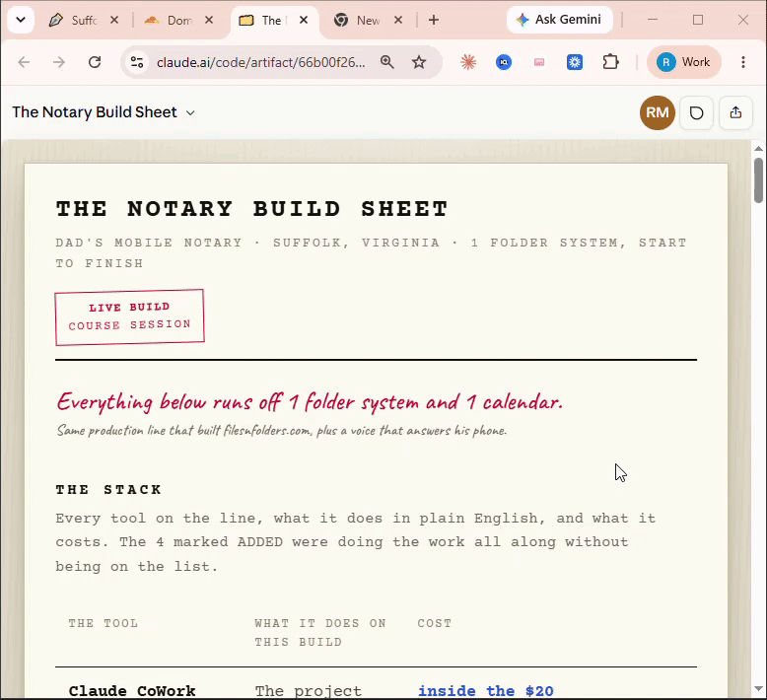
Task: Open Chrome's three-dot menu
Action: [x=743, y=62]
